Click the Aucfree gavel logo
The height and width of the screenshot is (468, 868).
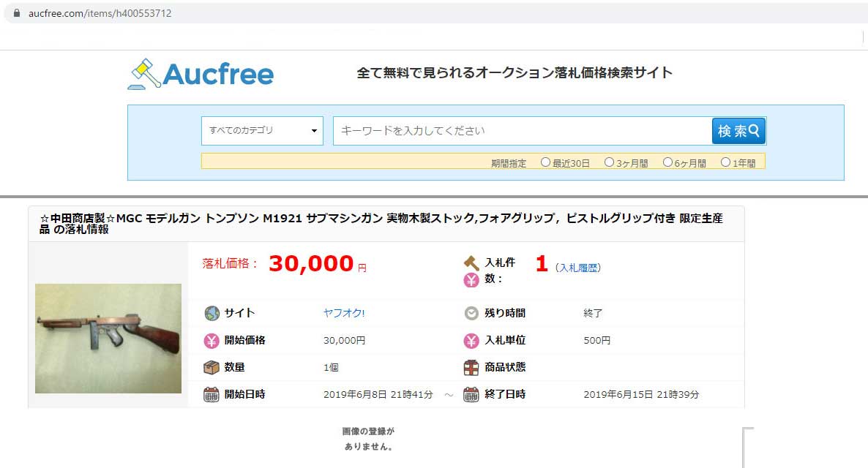(143, 74)
